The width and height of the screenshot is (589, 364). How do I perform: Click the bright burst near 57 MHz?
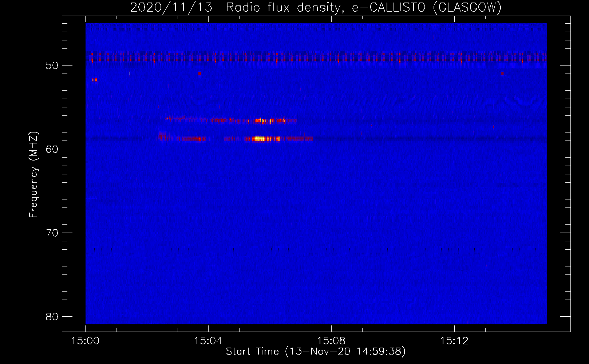265,121
